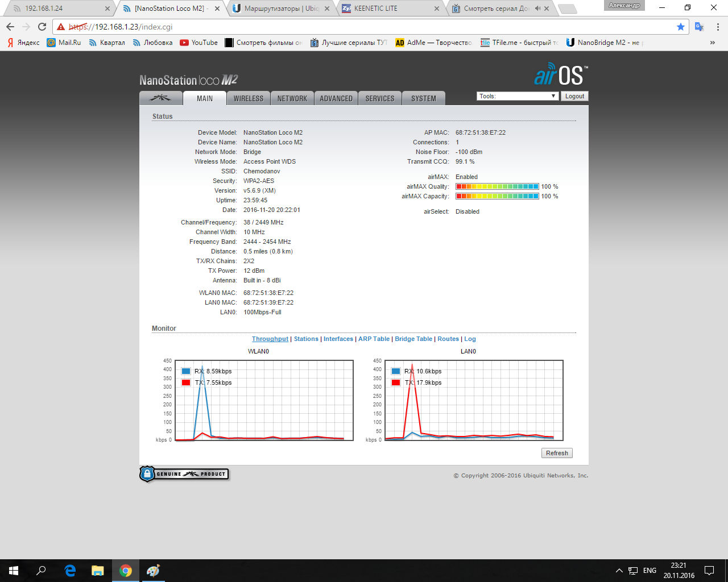Click the browser Forward arrow
Screen dimensions: 728x582
[x=26, y=27]
